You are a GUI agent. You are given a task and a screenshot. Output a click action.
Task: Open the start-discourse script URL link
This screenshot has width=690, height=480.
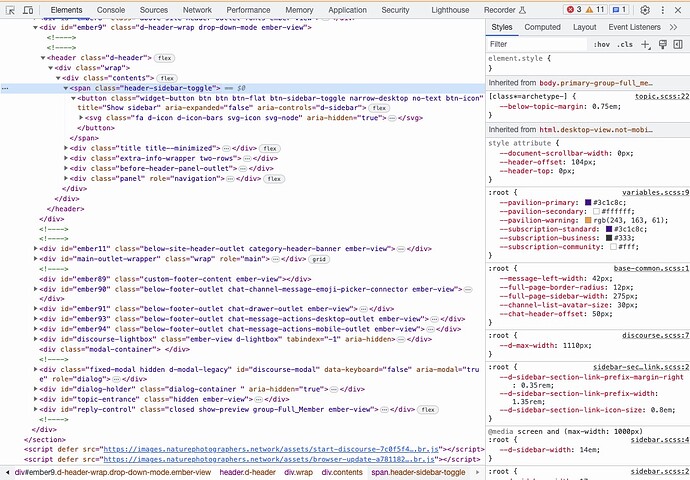click(x=271, y=450)
